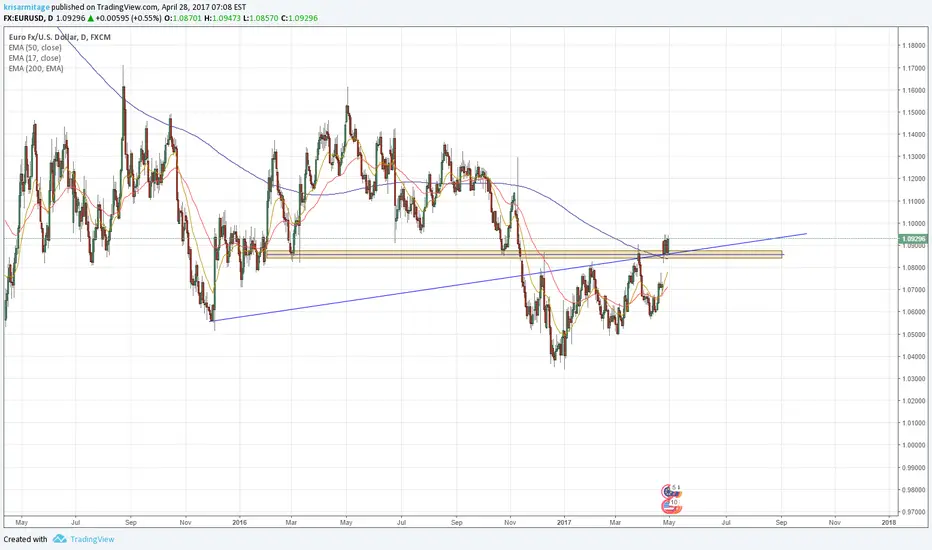This screenshot has height=550, width=932.
Task: Click the 0.97000 price axis label
Action: tap(914, 512)
